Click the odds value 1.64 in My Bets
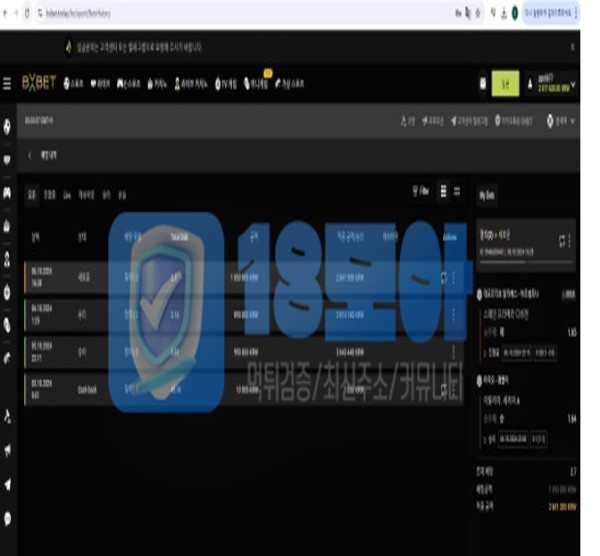 (572, 420)
